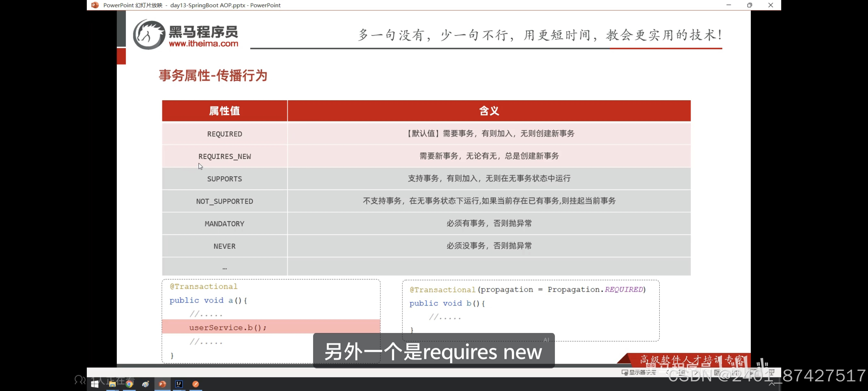Minimize the PowerPoint slideshow window
This screenshot has width=868, height=391.
coord(728,5)
